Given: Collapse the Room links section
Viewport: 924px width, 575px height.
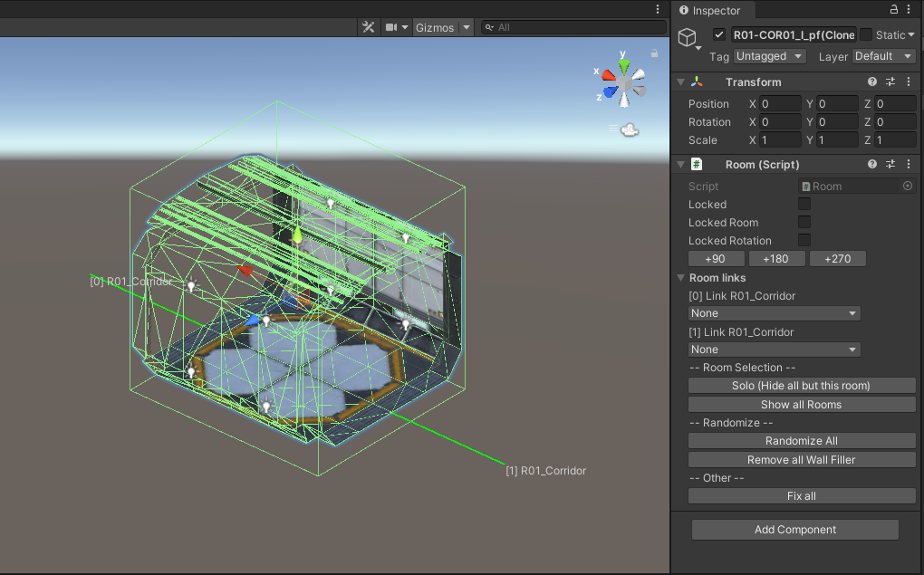Looking at the screenshot, I should 681,278.
